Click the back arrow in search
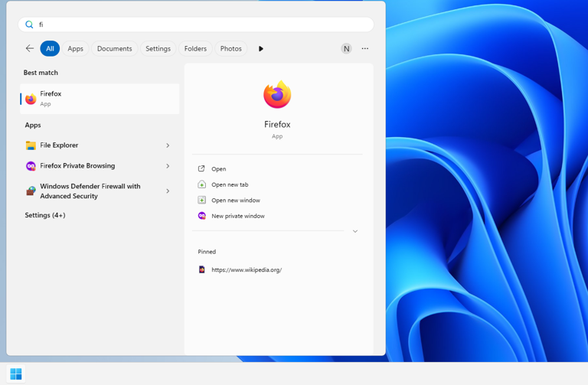Viewport: 588px width, 385px height. [x=30, y=48]
